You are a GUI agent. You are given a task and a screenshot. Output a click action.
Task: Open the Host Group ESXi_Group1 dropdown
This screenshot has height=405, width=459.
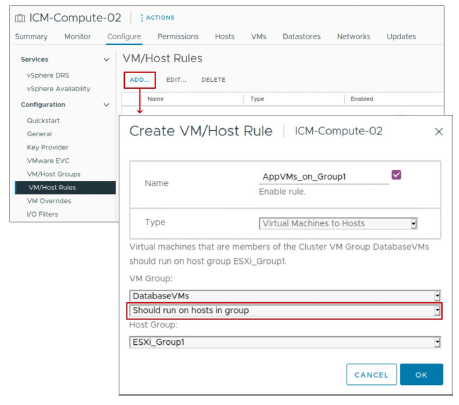(x=285, y=342)
